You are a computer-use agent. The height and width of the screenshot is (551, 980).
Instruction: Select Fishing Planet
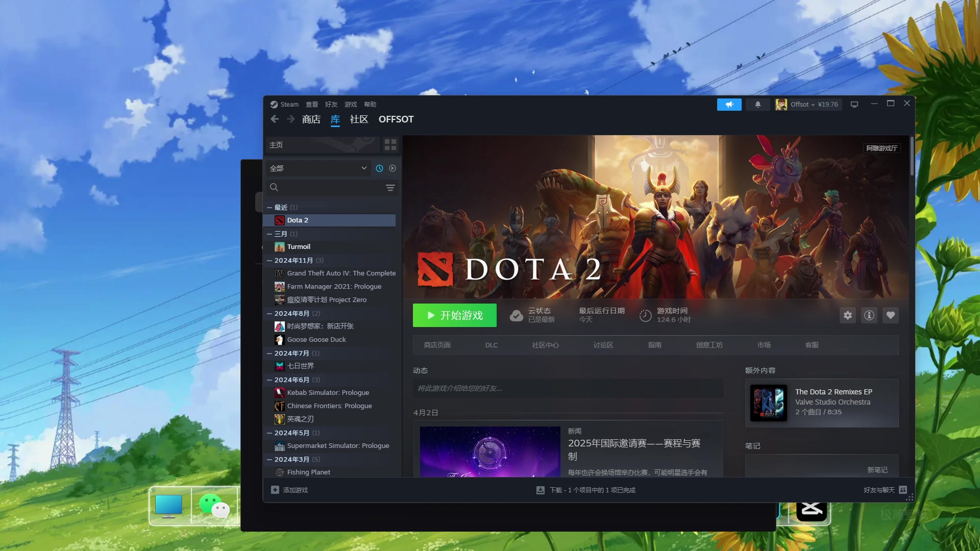[330, 472]
